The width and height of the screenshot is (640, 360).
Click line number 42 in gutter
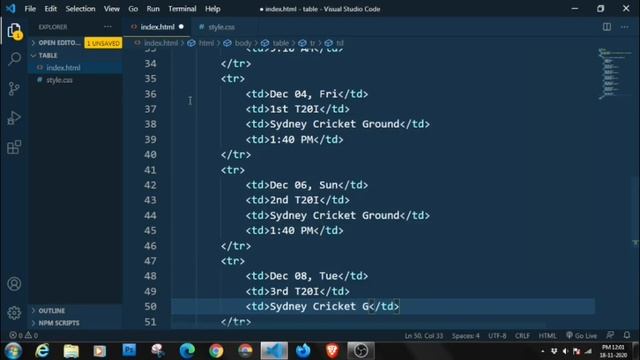(x=150, y=185)
